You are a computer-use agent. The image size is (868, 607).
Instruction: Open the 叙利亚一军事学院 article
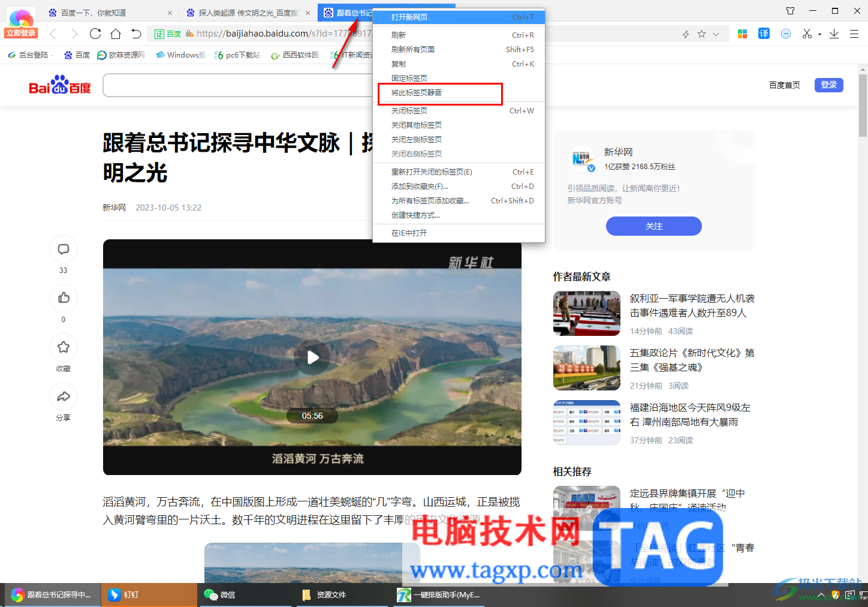pyautogui.click(x=692, y=306)
